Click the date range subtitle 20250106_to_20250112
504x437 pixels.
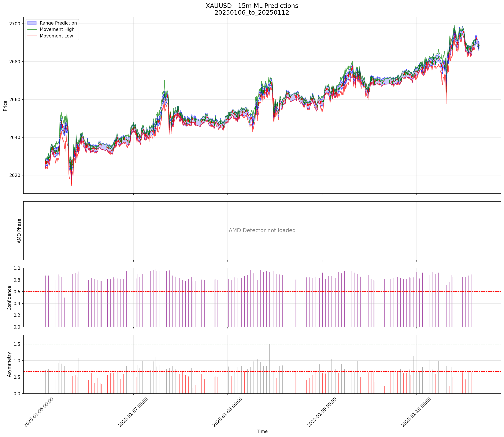pos(252,13)
